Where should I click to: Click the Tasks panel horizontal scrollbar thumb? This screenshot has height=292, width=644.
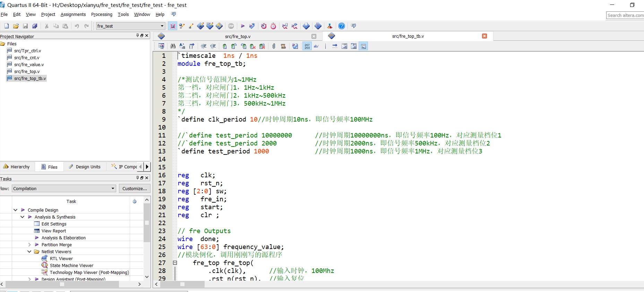pos(62,284)
